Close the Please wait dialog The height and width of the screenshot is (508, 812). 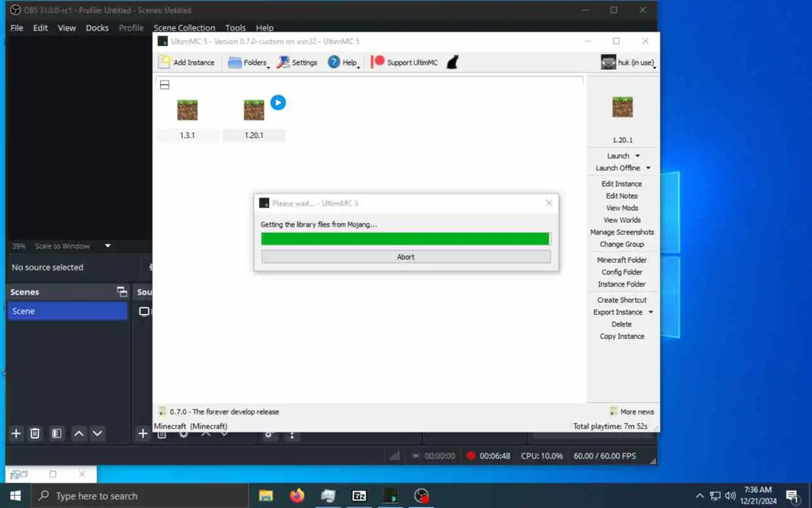click(549, 203)
